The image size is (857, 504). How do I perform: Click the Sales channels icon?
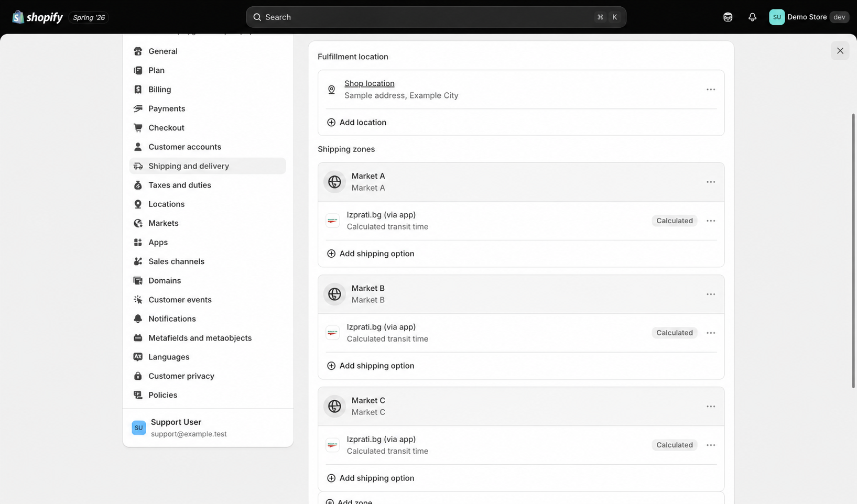tap(138, 261)
